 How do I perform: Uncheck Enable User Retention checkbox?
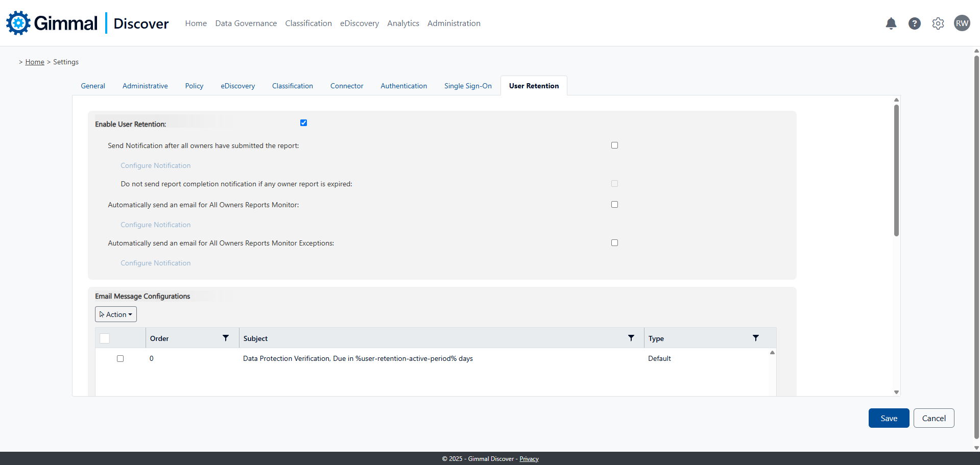tap(303, 123)
